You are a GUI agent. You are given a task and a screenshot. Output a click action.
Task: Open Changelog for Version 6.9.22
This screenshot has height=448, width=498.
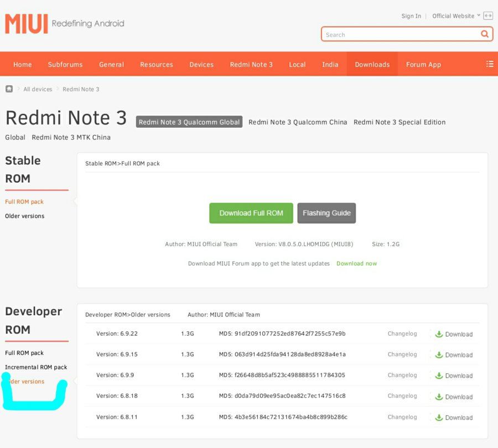coord(402,334)
